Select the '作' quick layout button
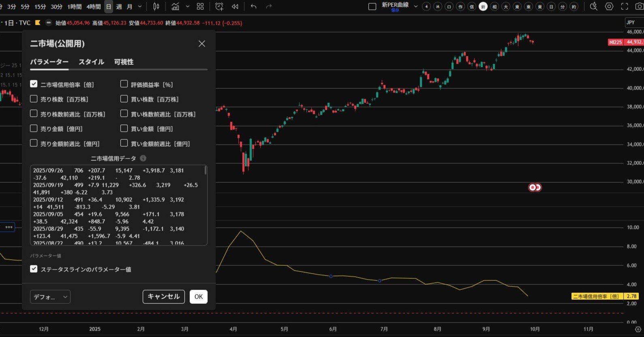The height and width of the screenshot is (337, 644). (460, 6)
